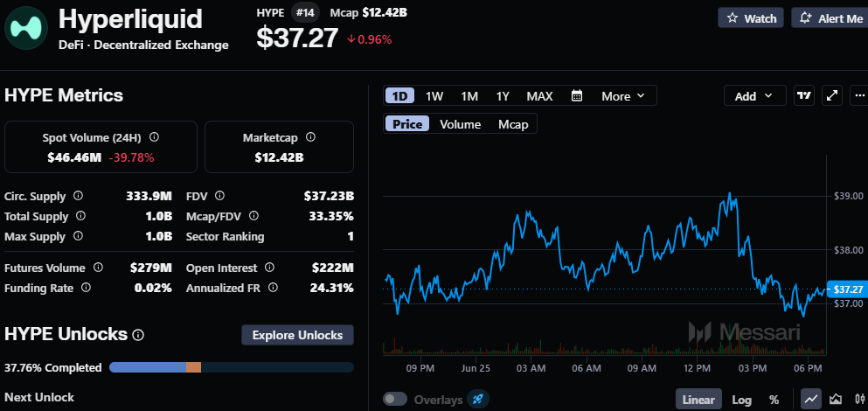This screenshot has height=411, width=868.
Task: Switch to candlestick chart type
Action: 859,399
